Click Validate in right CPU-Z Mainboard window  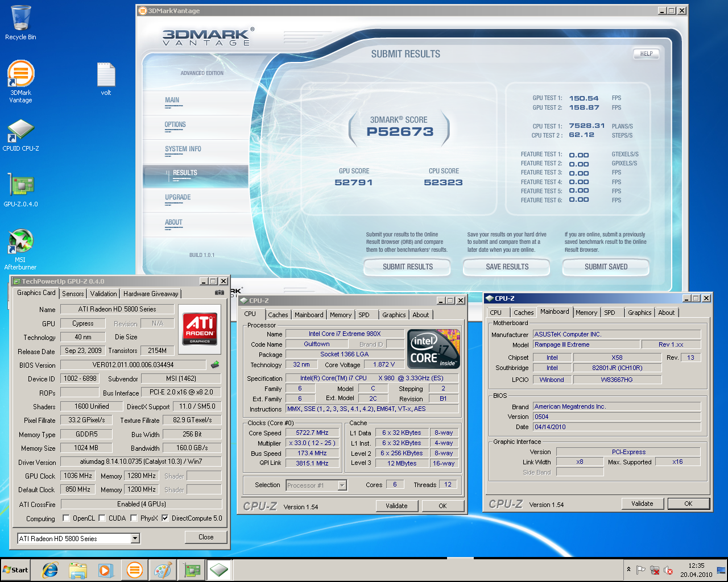[642, 504]
